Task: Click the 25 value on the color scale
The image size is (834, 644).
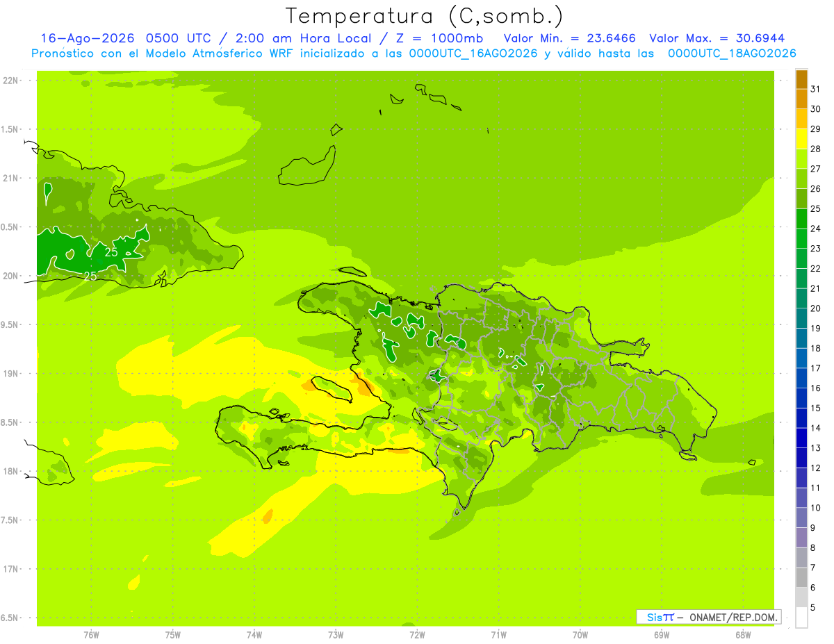Action: coord(816,208)
